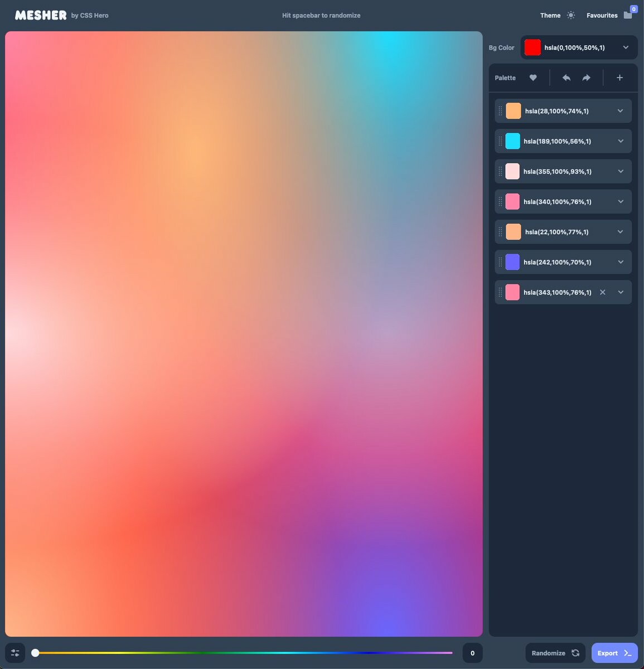
Task: Toggle the light/dark Theme switch
Action: 570,15
